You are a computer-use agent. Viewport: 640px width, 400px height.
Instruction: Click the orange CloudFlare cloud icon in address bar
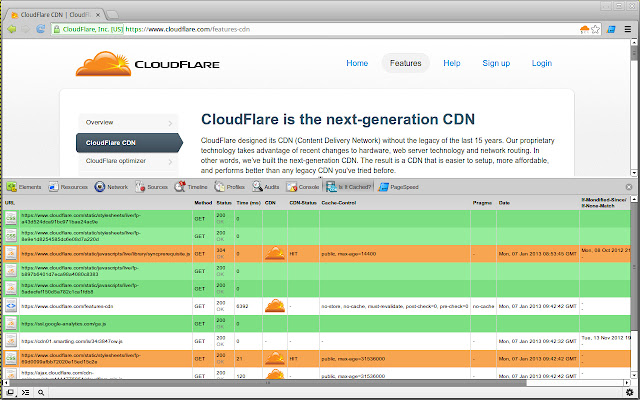(584, 29)
